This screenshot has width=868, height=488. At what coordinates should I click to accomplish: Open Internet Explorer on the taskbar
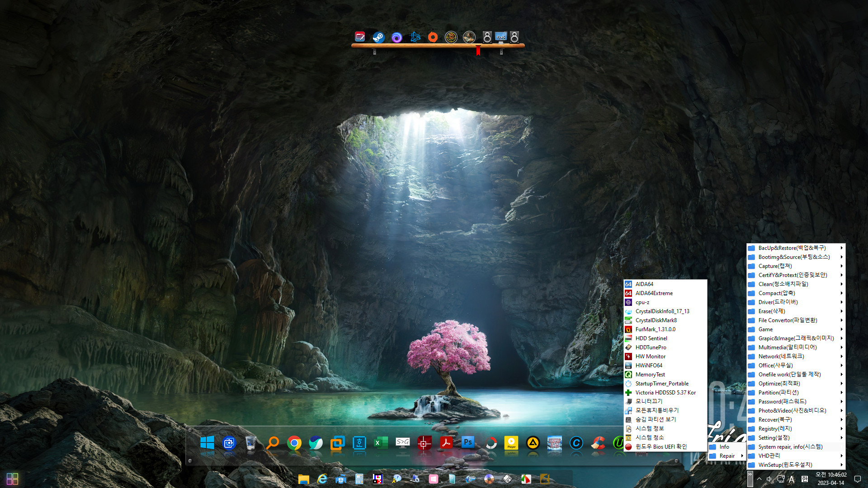click(322, 479)
